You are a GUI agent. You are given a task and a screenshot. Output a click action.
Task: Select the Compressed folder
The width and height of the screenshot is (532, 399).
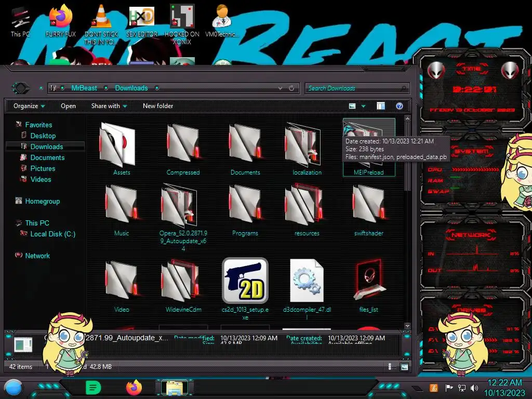coord(183,149)
